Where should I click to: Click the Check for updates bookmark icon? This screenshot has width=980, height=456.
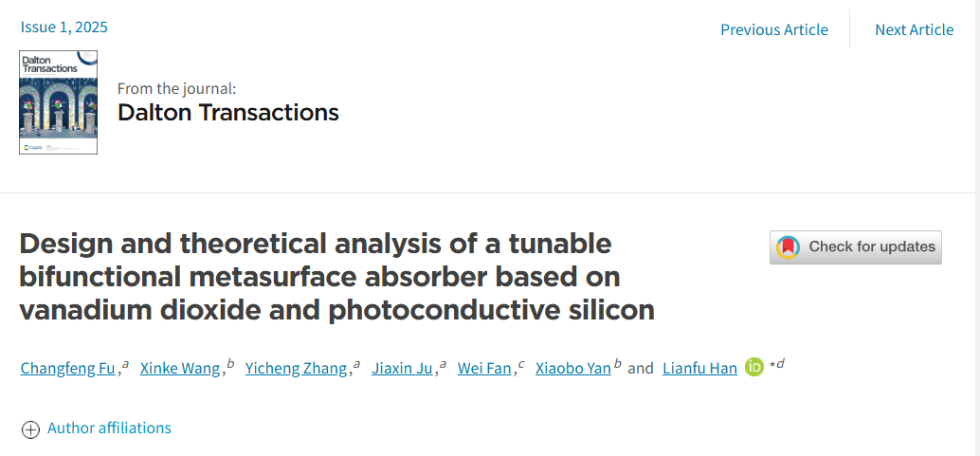click(x=788, y=247)
